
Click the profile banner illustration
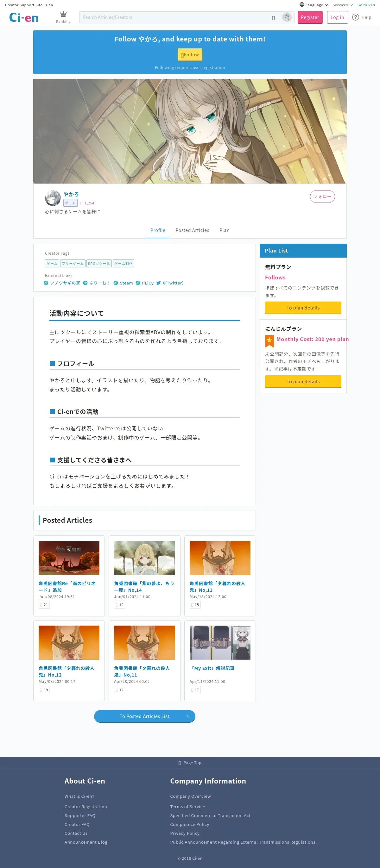click(190, 131)
